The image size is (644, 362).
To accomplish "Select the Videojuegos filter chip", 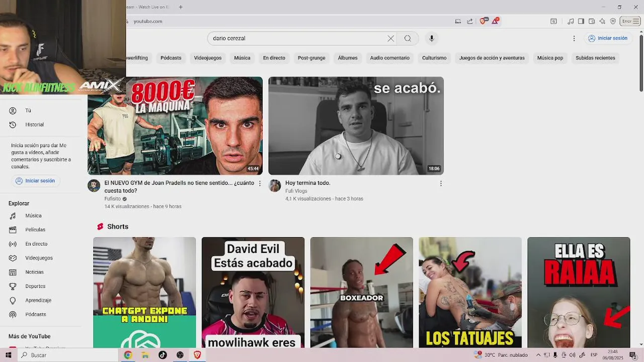I will 208,58.
